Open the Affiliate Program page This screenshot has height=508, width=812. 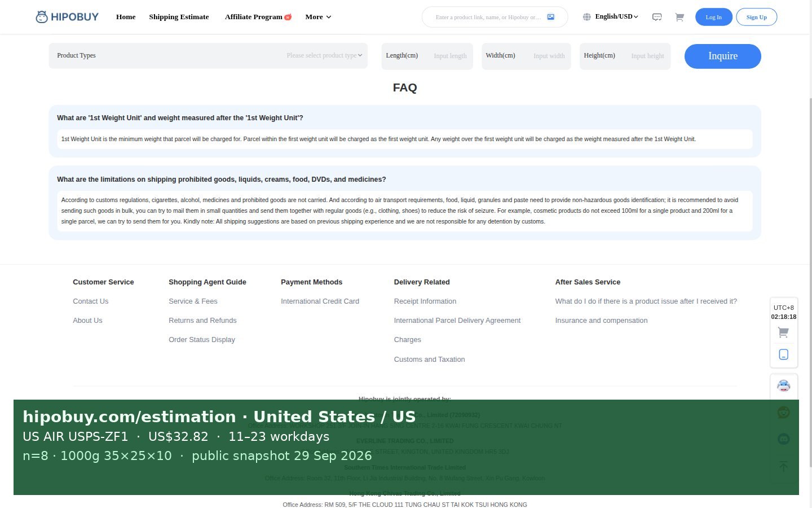tap(258, 17)
